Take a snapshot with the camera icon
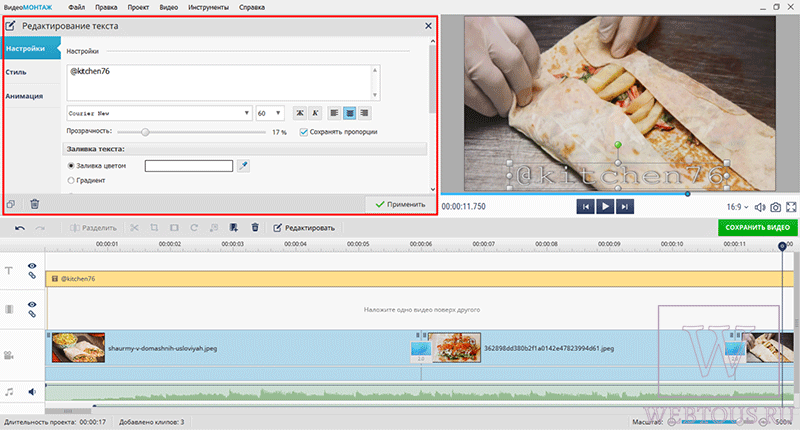The height and width of the screenshot is (430, 800). click(x=776, y=207)
